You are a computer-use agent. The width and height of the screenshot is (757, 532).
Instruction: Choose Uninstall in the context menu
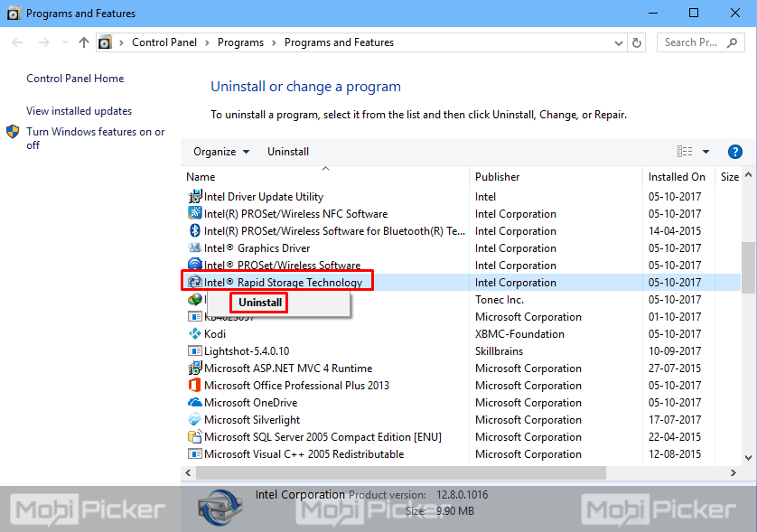coord(260,303)
